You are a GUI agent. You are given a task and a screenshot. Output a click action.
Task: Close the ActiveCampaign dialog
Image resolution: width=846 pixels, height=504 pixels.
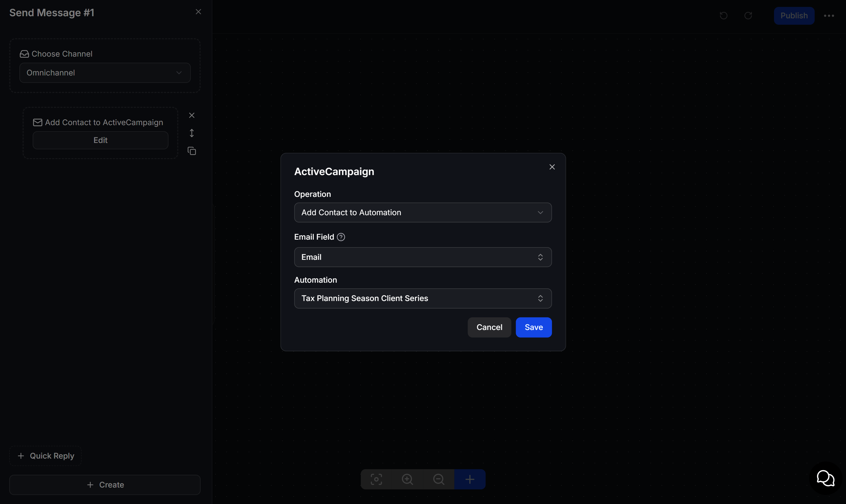552,167
